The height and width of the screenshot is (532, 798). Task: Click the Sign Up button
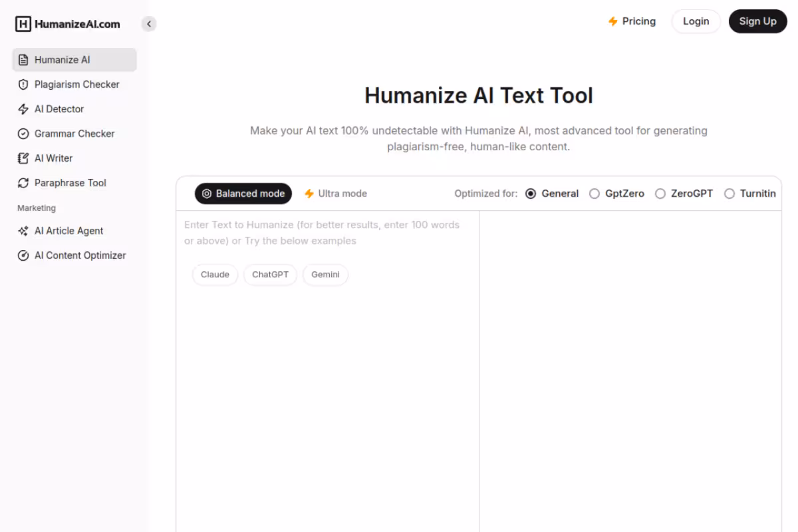pos(758,21)
